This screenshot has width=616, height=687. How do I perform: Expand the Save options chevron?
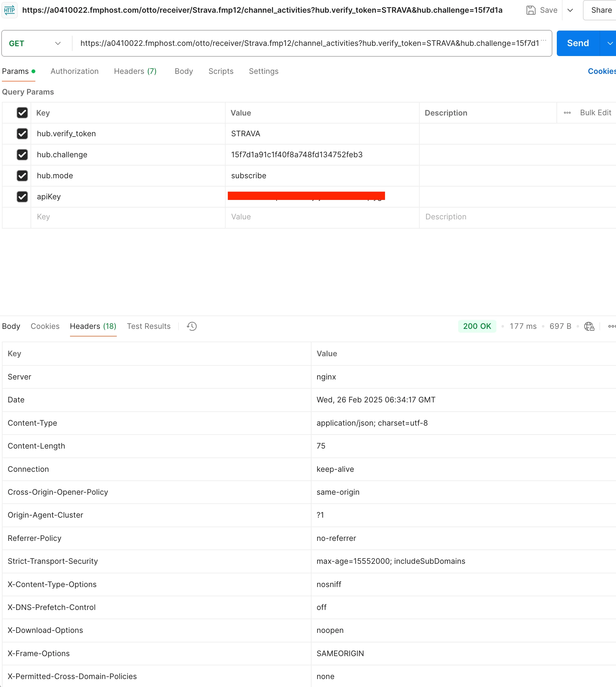tap(570, 10)
